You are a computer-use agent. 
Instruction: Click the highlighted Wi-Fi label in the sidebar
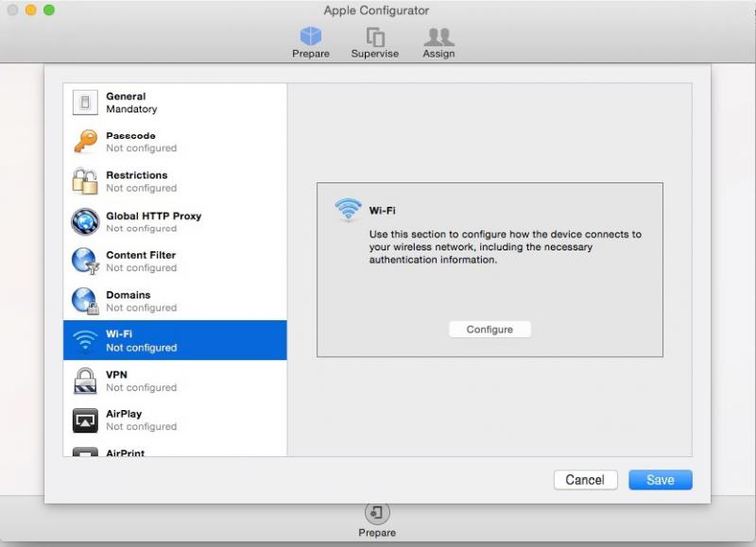[x=119, y=333]
